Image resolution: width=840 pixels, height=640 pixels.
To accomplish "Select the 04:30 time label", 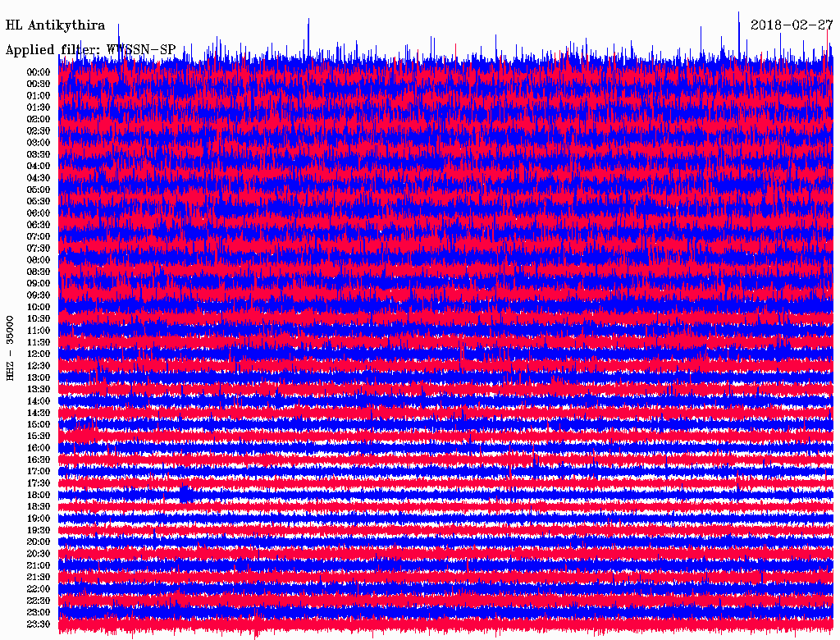I will (39, 178).
